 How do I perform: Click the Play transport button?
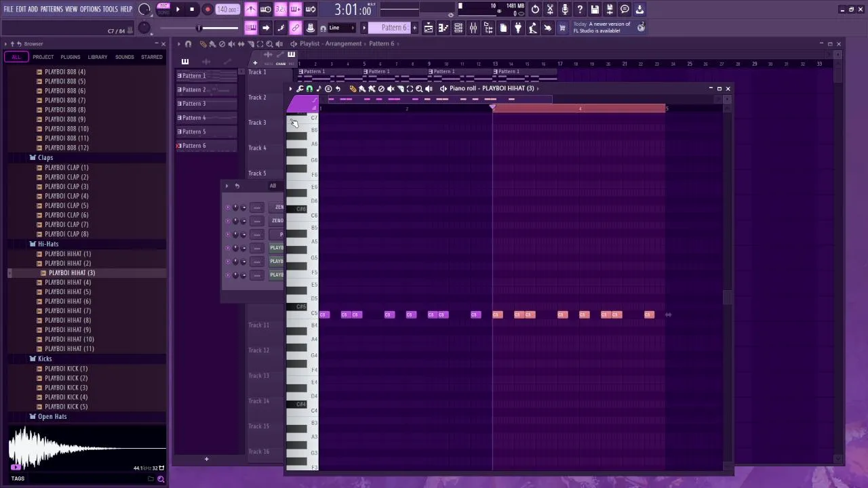(x=178, y=9)
